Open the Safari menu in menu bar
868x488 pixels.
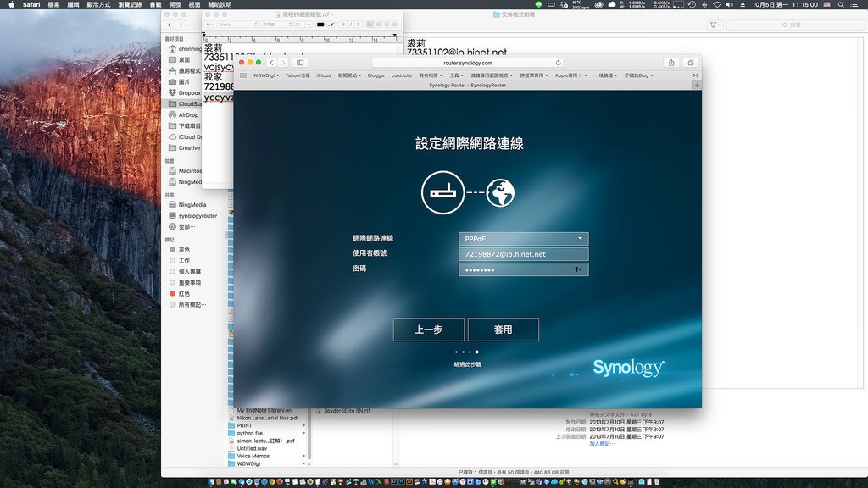(31, 4)
